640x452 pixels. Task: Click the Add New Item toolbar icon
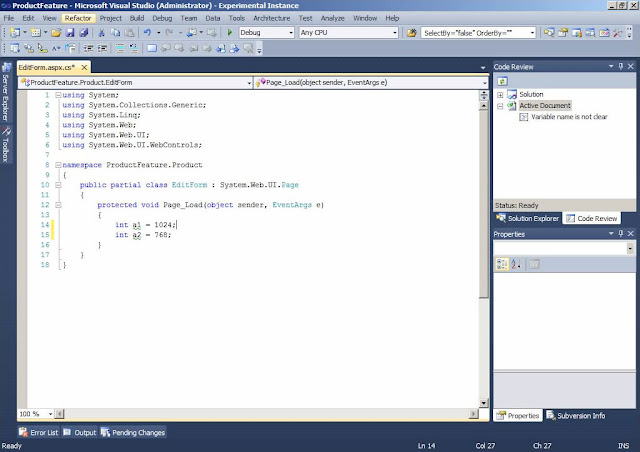36,33
